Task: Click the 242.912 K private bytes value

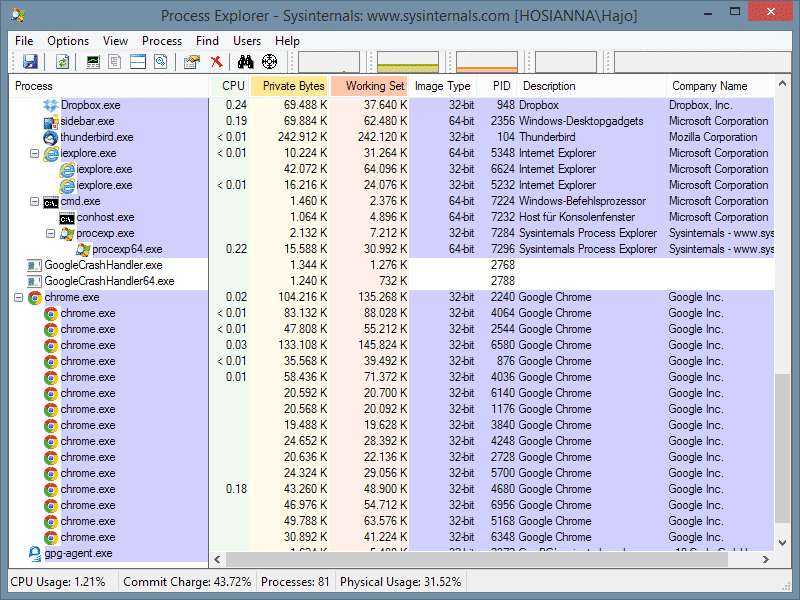Action: pos(303,137)
